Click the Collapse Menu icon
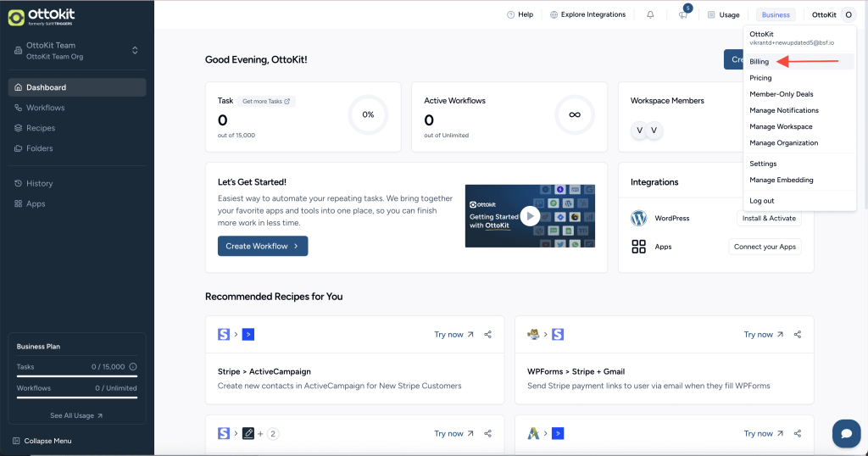868x456 pixels. (x=17, y=441)
